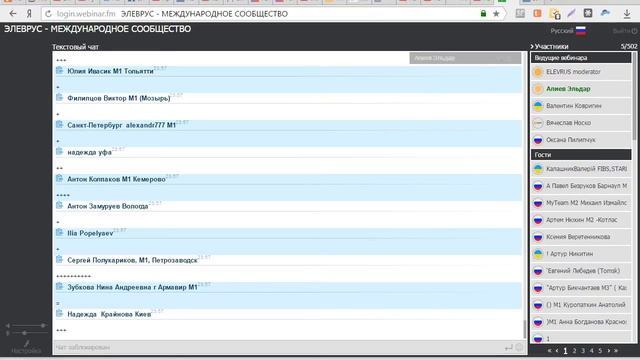Go to participants page 4
The image size is (640, 360).
coord(591,351)
